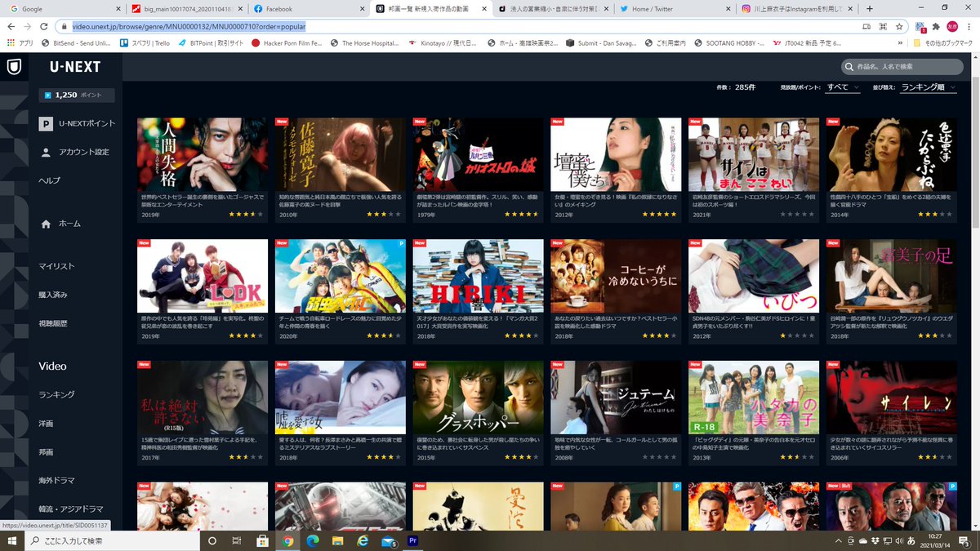Open the L・DK movie thumbnail

coord(203,276)
